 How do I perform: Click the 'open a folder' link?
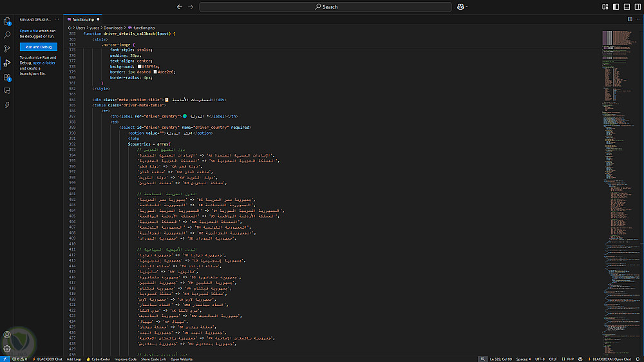pyautogui.click(x=44, y=62)
